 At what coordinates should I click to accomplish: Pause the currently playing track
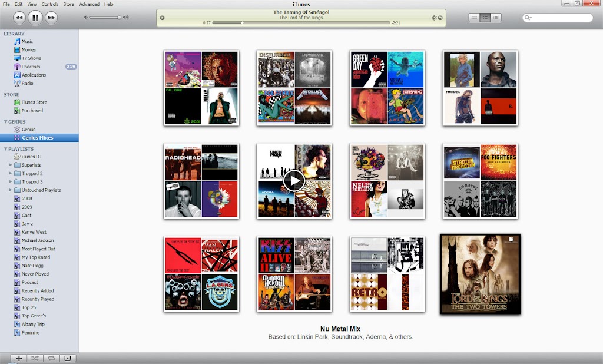tap(35, 18)
